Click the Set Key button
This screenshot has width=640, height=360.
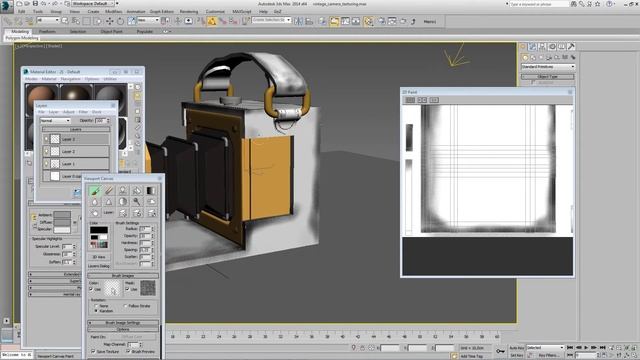click(516, 355)
